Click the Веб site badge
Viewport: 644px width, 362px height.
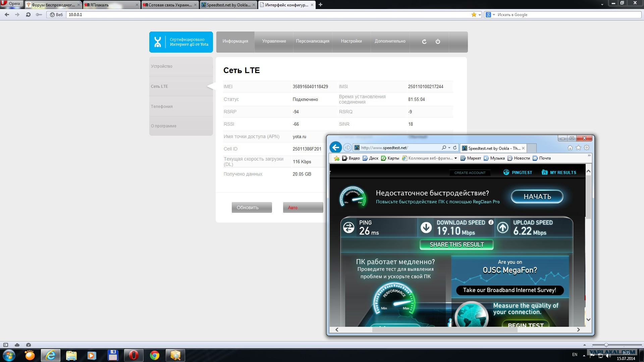coord(56,15)
